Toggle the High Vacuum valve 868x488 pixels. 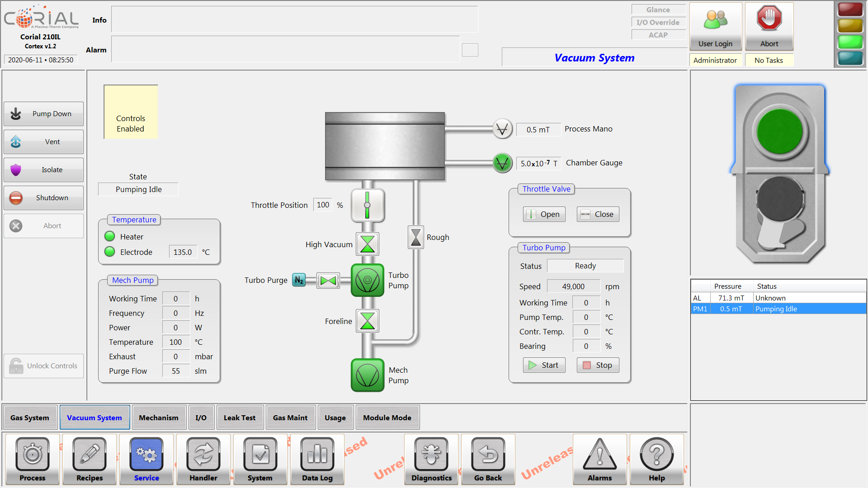click(368, 244)
